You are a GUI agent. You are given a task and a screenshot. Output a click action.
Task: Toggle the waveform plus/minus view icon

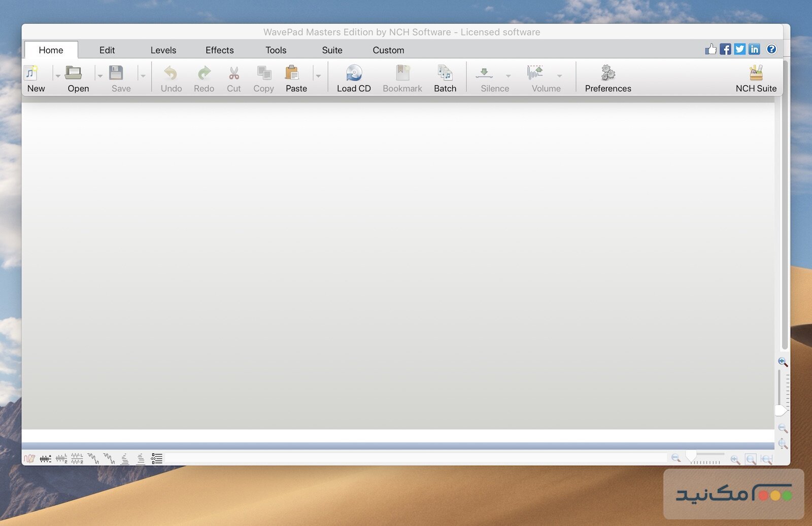(46, 459)
